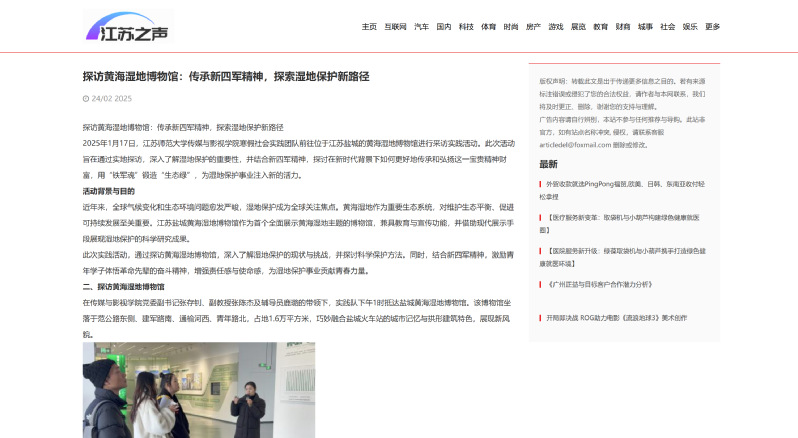798x438 pixels.
Task: Open the 主页 home menu item
Action: (x=369, y=27)
